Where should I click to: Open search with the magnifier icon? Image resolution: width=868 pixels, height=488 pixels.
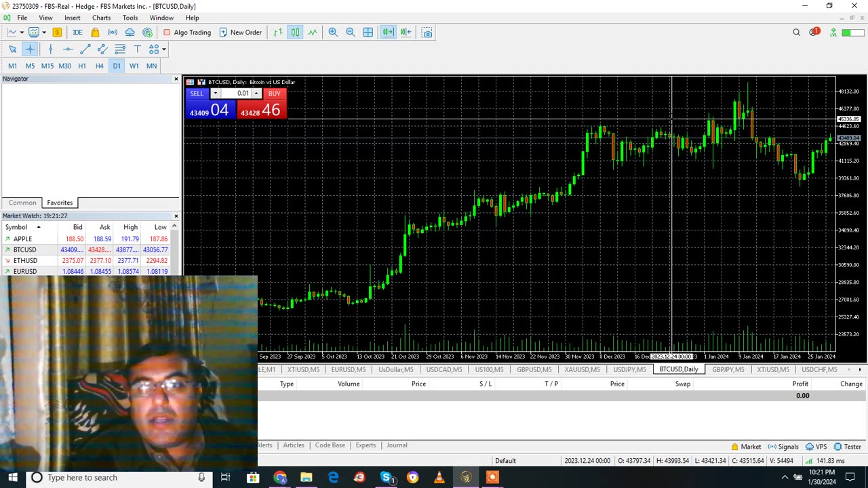pos(797,33)
